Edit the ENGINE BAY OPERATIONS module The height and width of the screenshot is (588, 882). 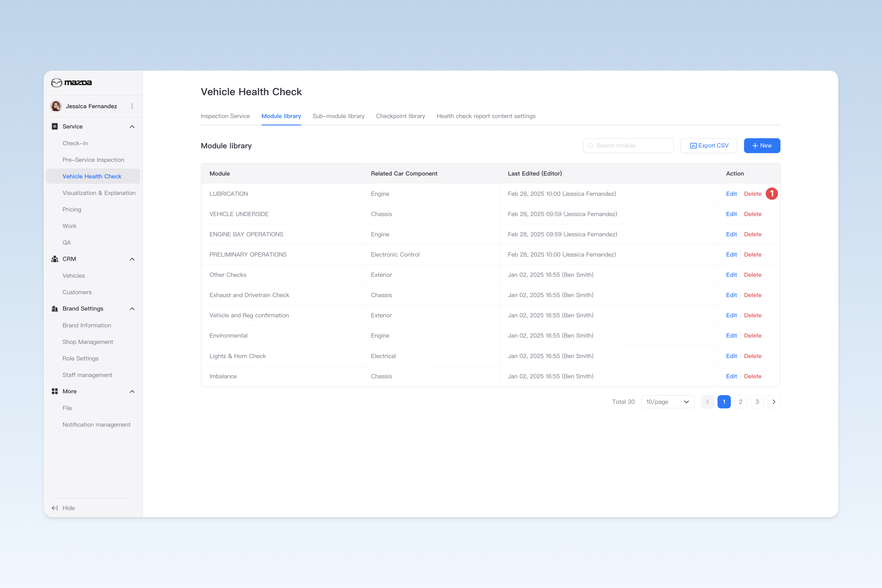tap(731, 234)
